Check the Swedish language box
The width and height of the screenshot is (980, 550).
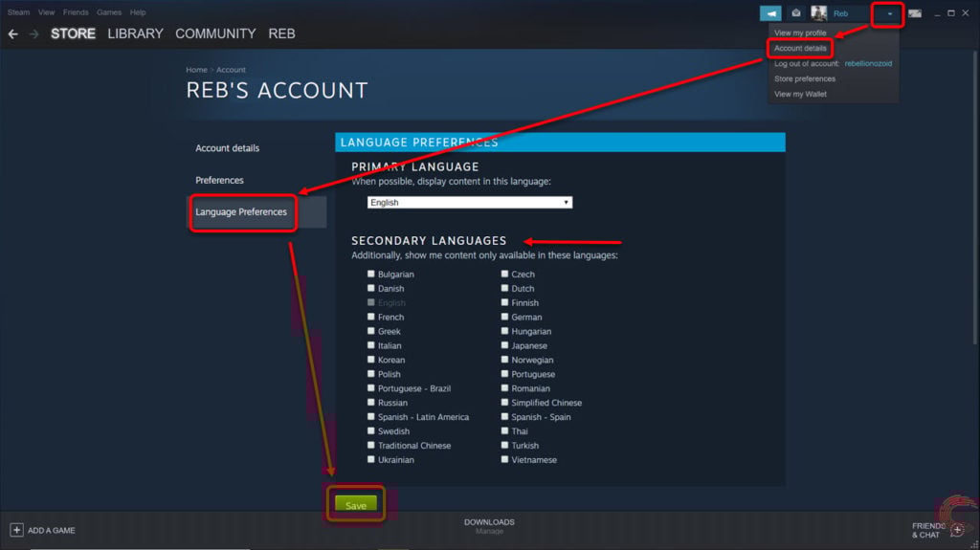pyautogui.click(x=370, y=430)
